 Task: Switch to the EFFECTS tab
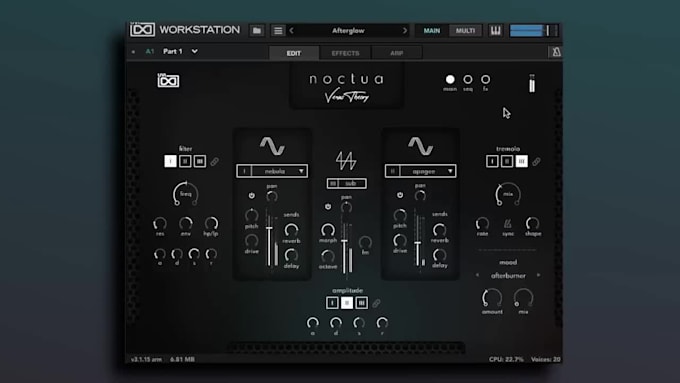tap(345, 53)
